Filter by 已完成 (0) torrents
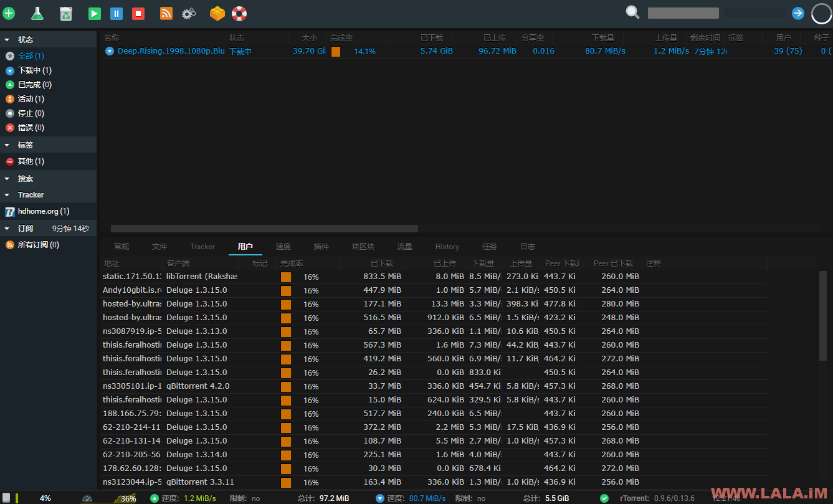Image resolution: width=833 pixels, height=504 pixels. click(35, 85)
